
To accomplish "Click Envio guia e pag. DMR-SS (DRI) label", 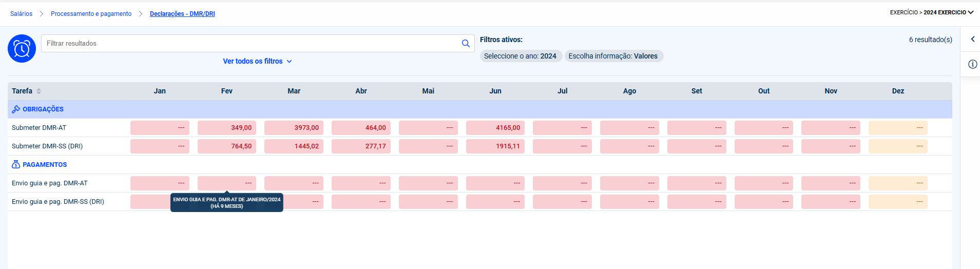I will coord(58,202).
